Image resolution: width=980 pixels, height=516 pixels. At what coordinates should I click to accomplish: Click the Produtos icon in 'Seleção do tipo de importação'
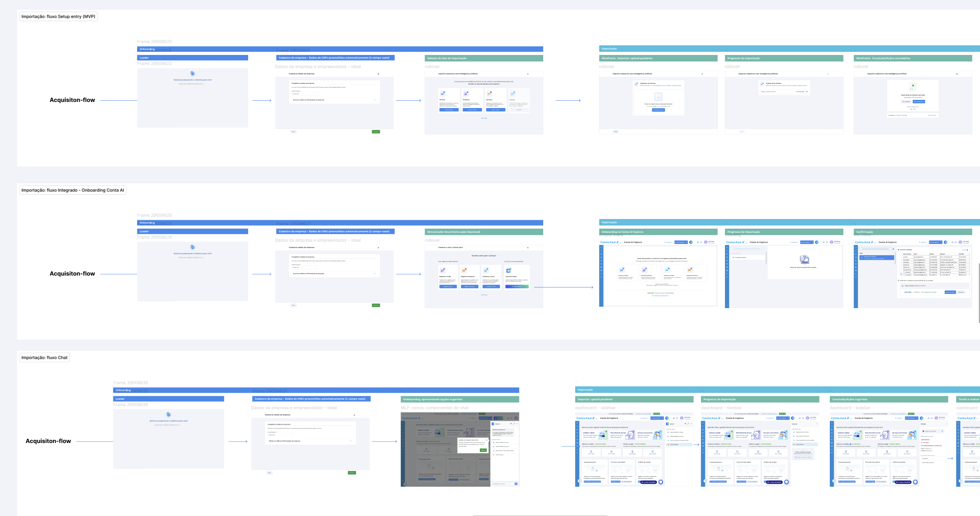(466, 93)
